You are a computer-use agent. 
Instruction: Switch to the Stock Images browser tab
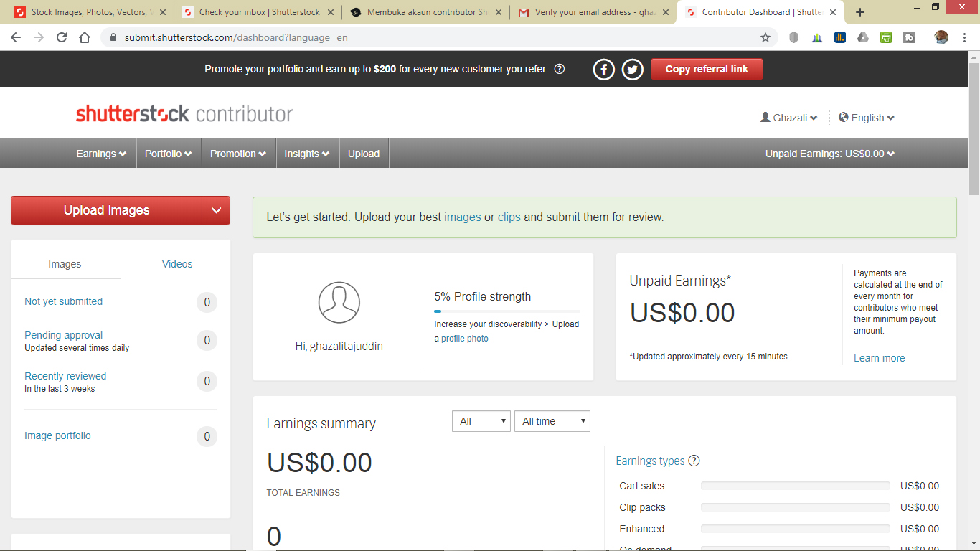90,12
